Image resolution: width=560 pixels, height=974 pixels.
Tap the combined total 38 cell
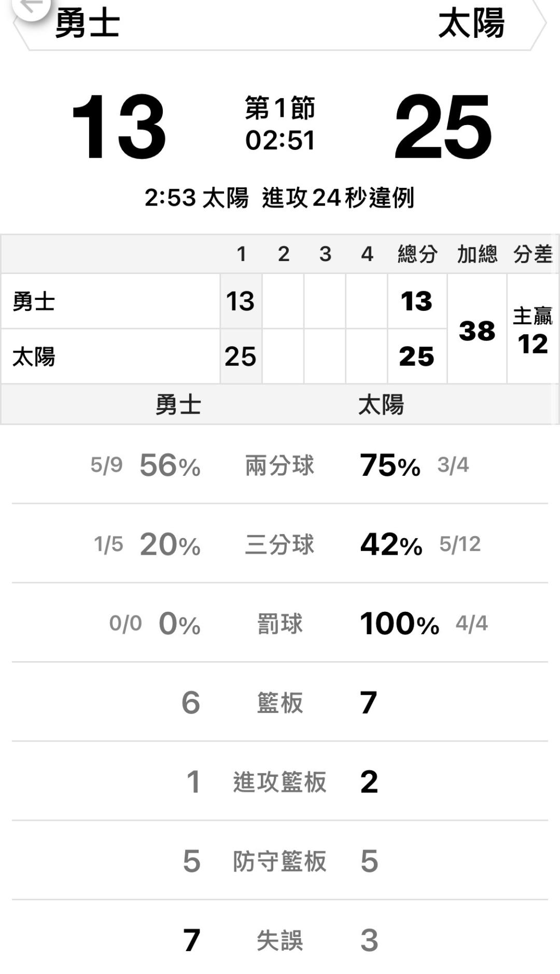[x=477, y=331]
